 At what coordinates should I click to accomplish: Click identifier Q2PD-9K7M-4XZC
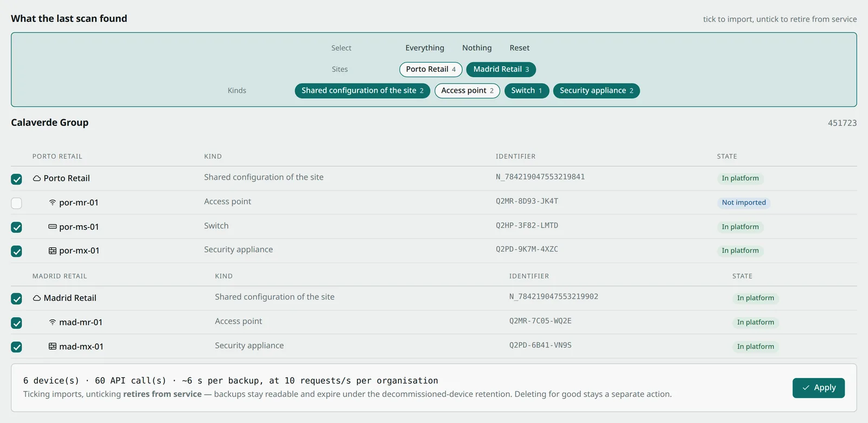(x=527, y=249)
